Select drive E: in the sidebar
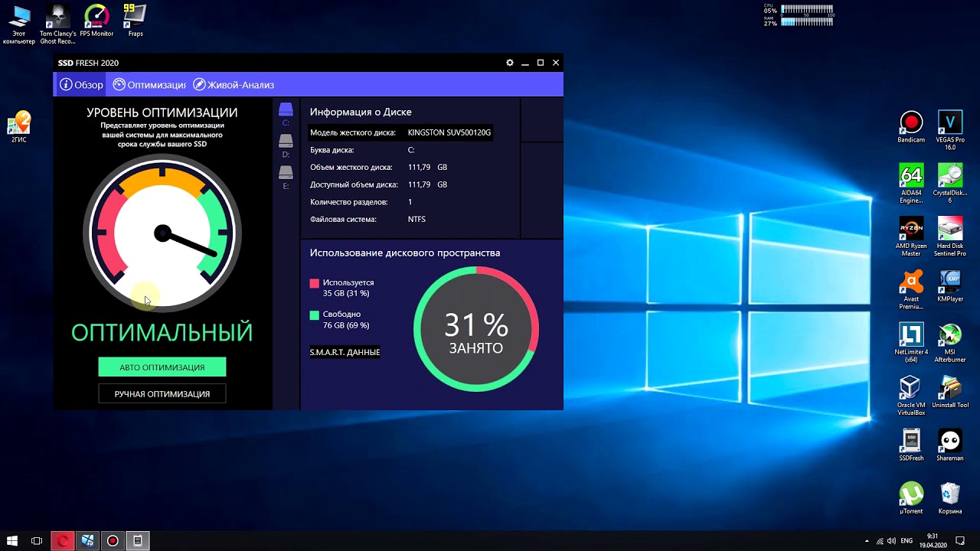 pos(286,178)
